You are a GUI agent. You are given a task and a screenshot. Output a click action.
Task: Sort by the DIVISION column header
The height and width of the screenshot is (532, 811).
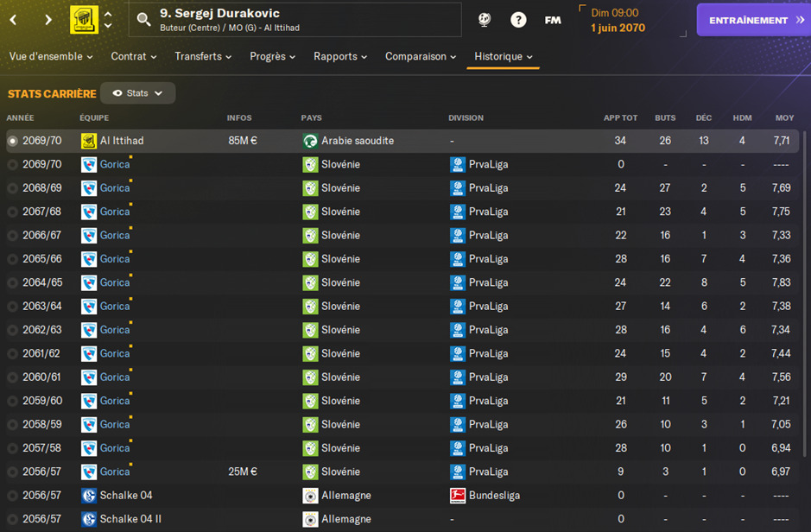[466, 117]
